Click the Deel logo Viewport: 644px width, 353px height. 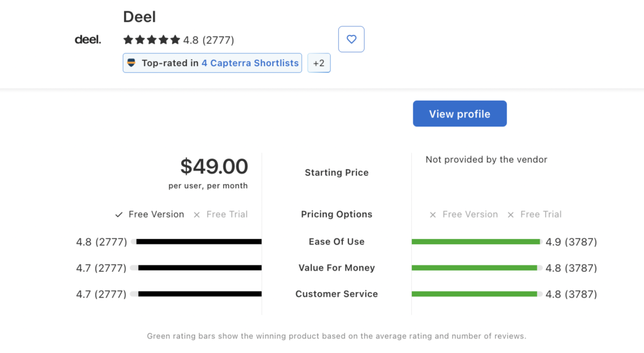point(87,40)
